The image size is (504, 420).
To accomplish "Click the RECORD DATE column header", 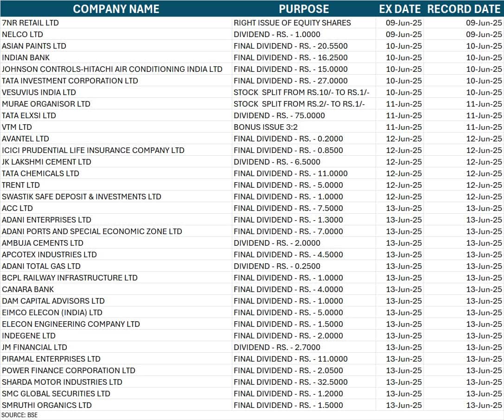I will [x=464, y=9].
